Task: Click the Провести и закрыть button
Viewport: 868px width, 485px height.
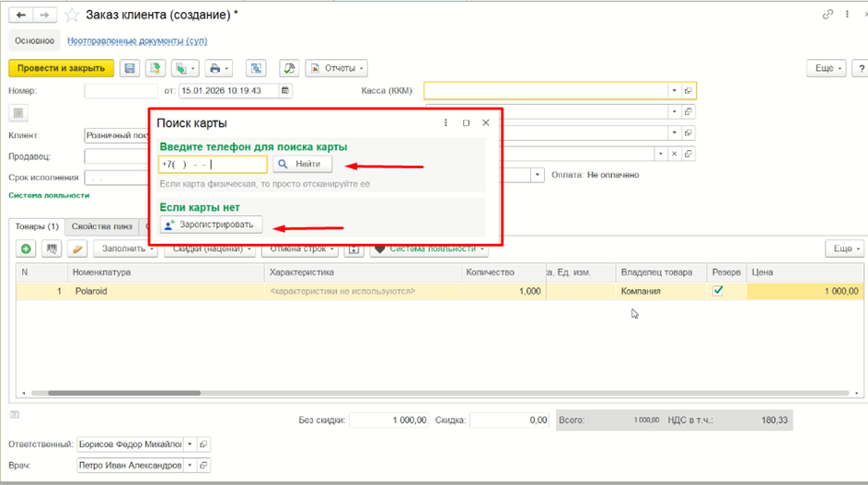Action: 61,68
